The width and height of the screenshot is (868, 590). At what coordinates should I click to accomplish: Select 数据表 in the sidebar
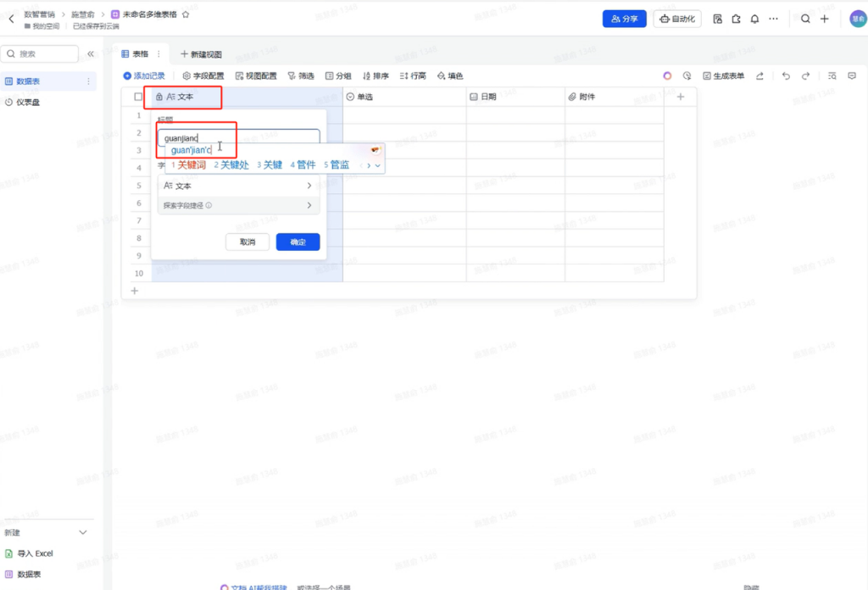click(x=47, y=81)
